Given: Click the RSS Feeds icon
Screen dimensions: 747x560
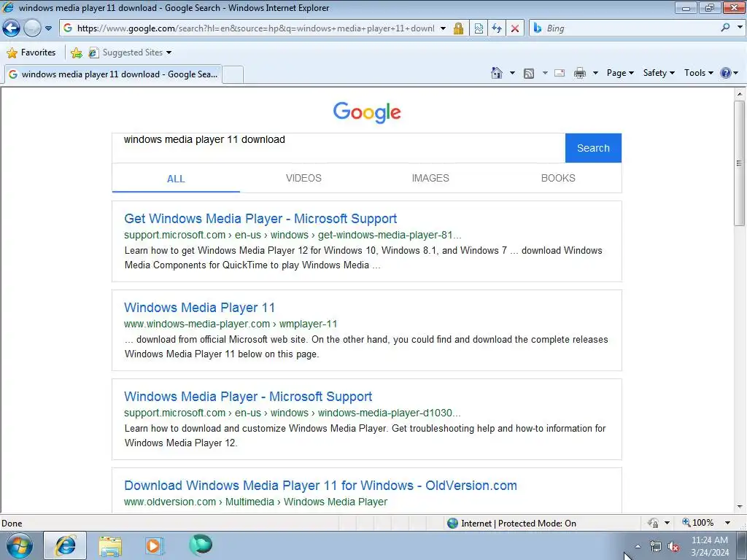Looking at the screenshot, I should click(529, 74).
